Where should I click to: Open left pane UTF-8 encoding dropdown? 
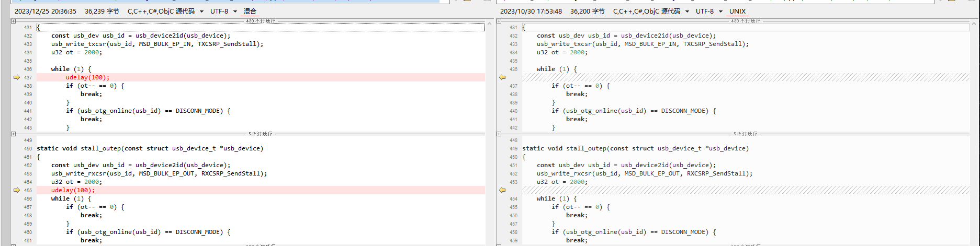[235, 11]
